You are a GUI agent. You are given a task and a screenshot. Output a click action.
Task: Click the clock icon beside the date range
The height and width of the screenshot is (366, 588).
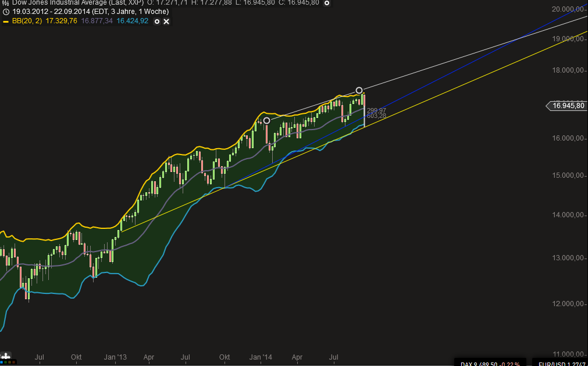pos(5,12)
